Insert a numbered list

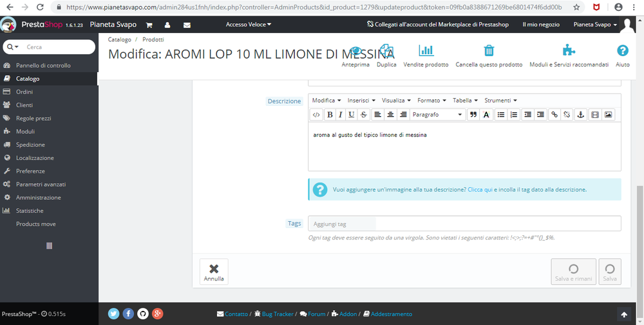[x=513, y=115]
